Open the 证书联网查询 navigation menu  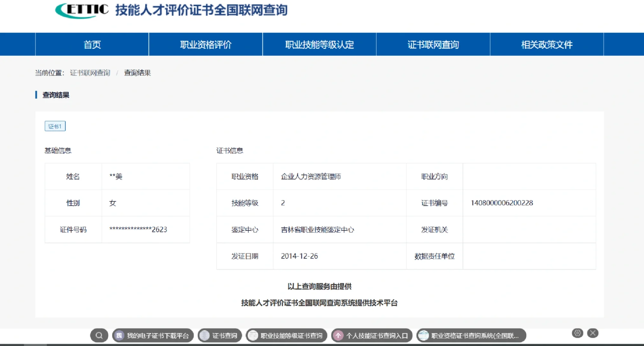[433, 45]
